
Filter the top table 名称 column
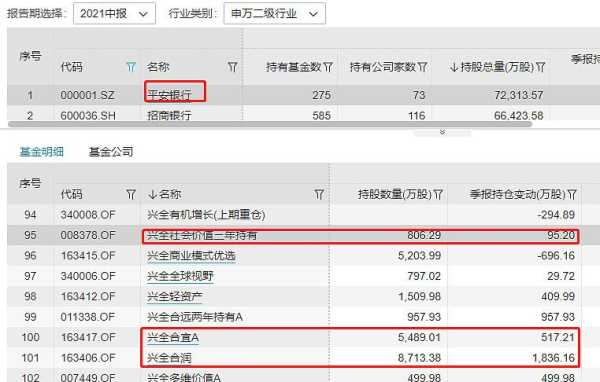click(x=233, y=67)
